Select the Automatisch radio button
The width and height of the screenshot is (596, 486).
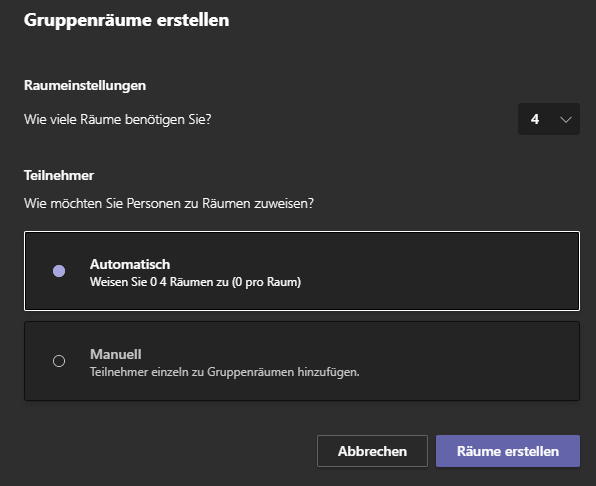59,271
